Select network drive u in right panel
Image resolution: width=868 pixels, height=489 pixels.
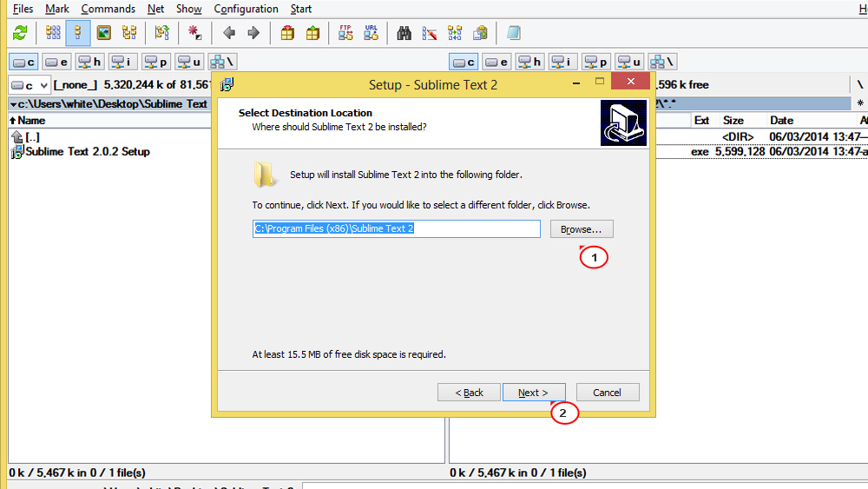[629, 62]
